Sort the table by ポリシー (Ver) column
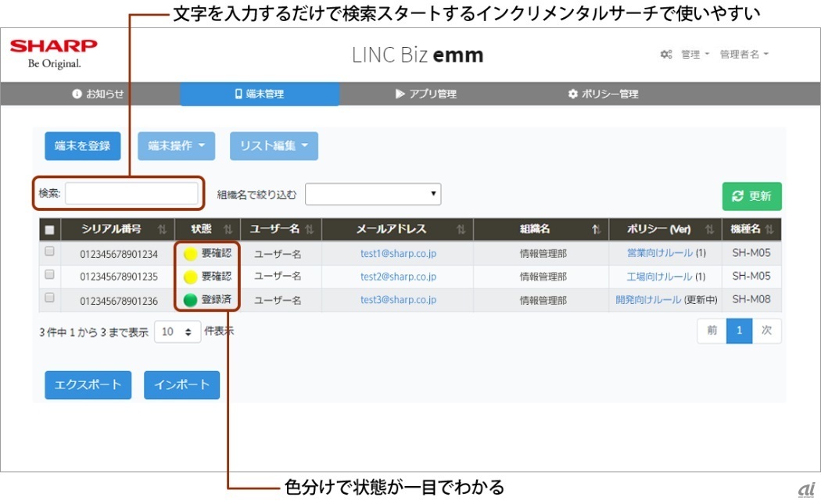This screenshot has height=504, width=821. 665,229
